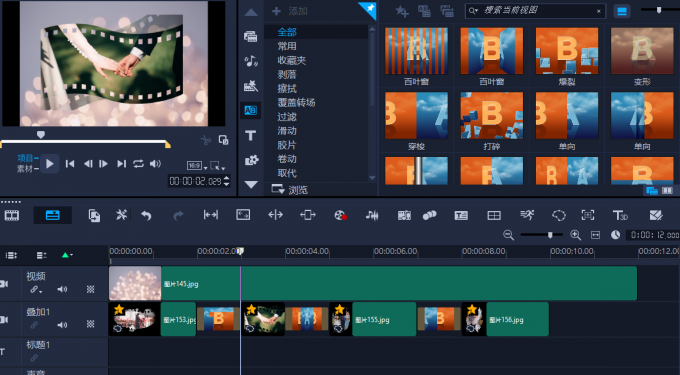The image size is (680, 375).
Task: Open the Subtitle Editor icon
Action: tap(461, 215)
